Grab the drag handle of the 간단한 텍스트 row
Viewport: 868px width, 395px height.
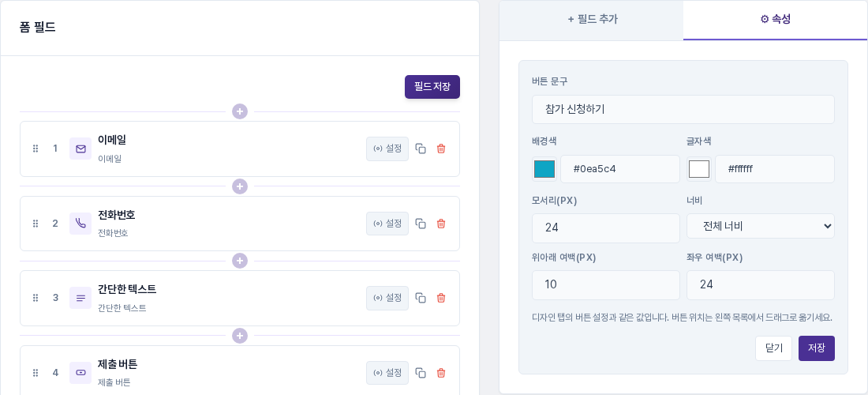[x=36, y=298]
